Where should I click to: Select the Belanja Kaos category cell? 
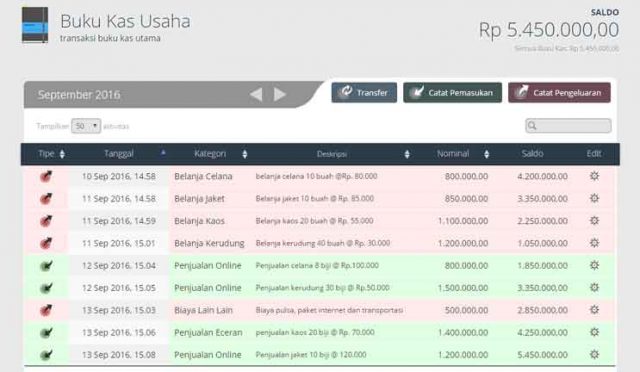(200, 221)
